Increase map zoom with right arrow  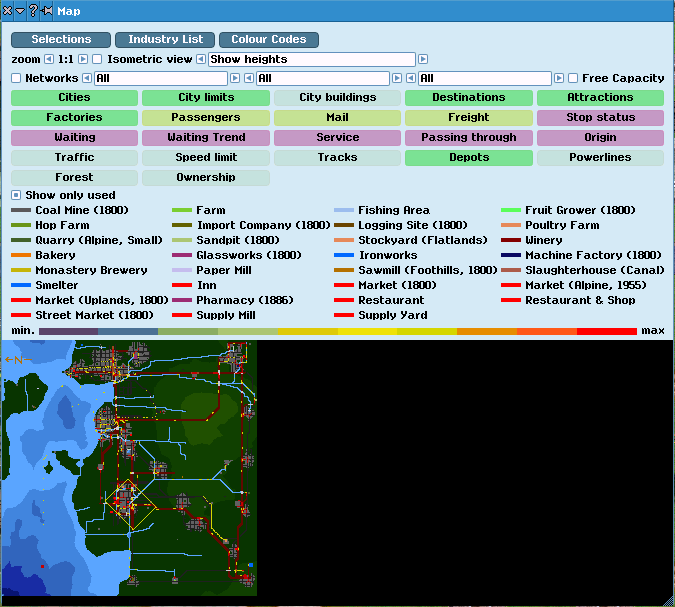pos(83,59)
